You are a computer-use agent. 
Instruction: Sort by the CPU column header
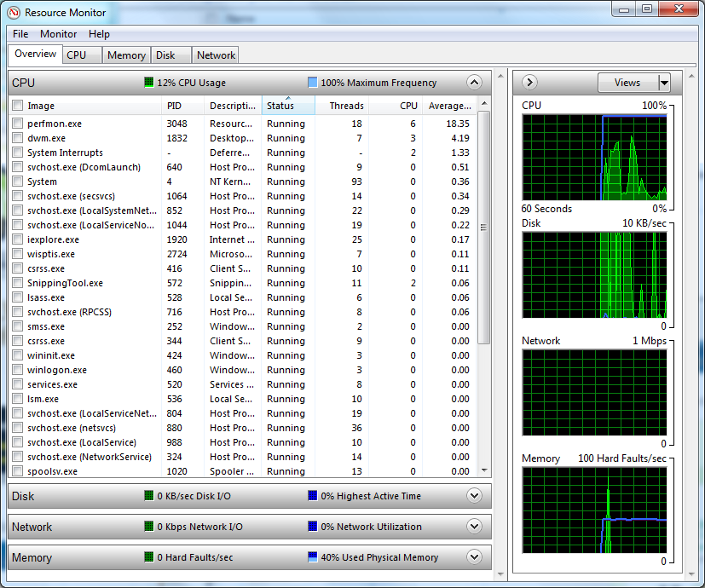coord(395,106)
